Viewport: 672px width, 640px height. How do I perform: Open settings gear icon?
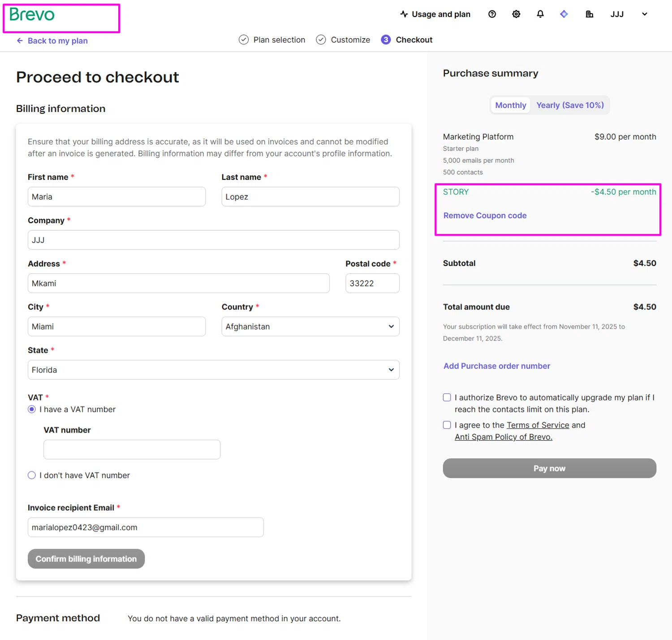[x=516, y=14]
